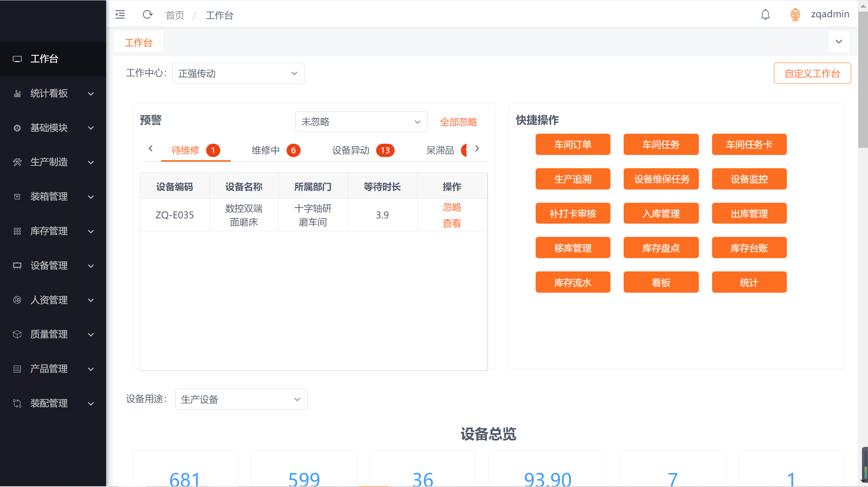868x487 pixels.
Task: Open the 设备管理 sidebar menu
Action: [53, 266]
